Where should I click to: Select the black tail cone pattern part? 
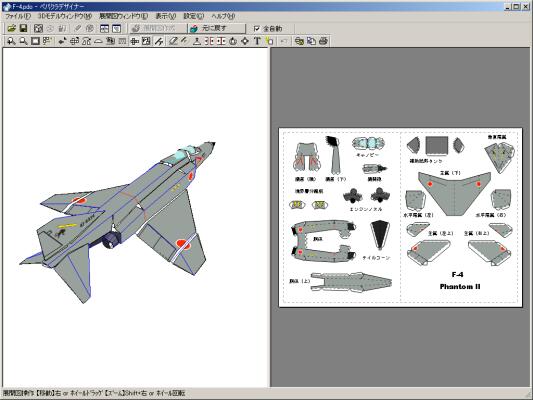tap(380, 235)
